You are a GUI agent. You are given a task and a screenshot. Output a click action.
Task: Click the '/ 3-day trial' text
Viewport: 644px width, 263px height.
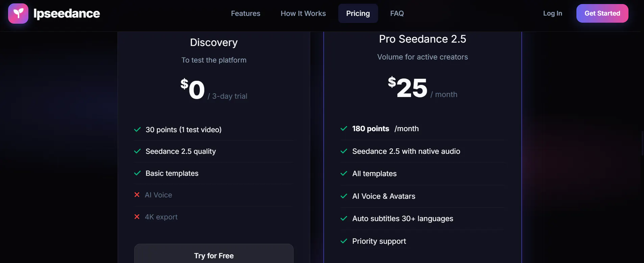227,96
